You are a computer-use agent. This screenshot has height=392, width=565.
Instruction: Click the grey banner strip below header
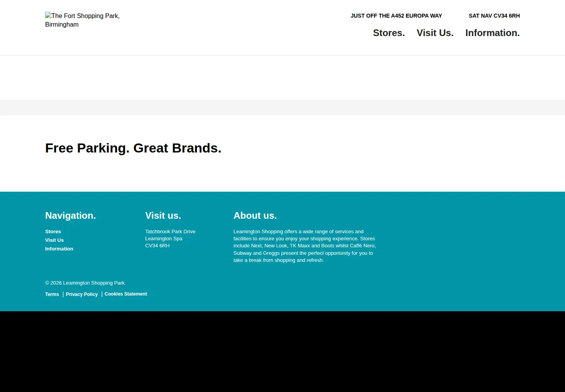pyautogui.click(x=282, y=107)
